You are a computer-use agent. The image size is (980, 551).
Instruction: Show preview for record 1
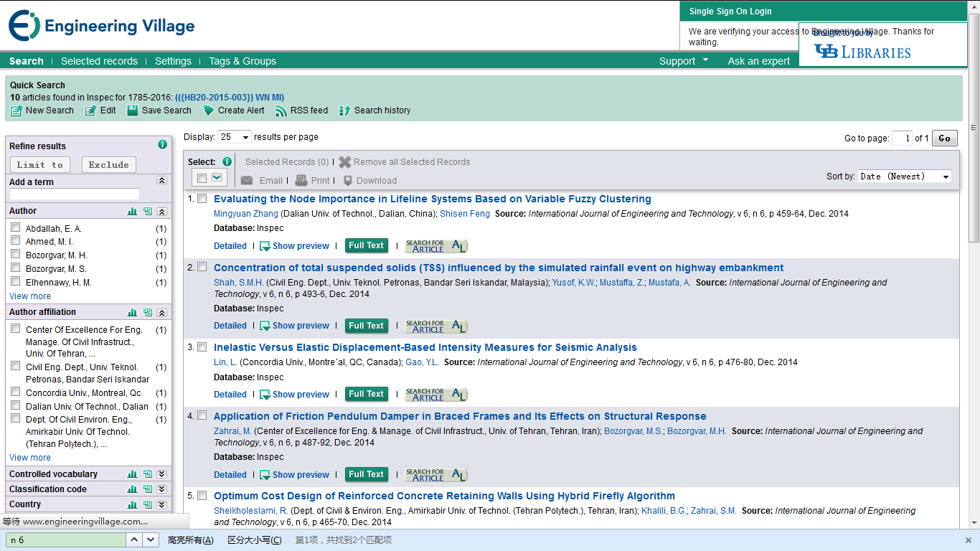[x=294, y=246]
